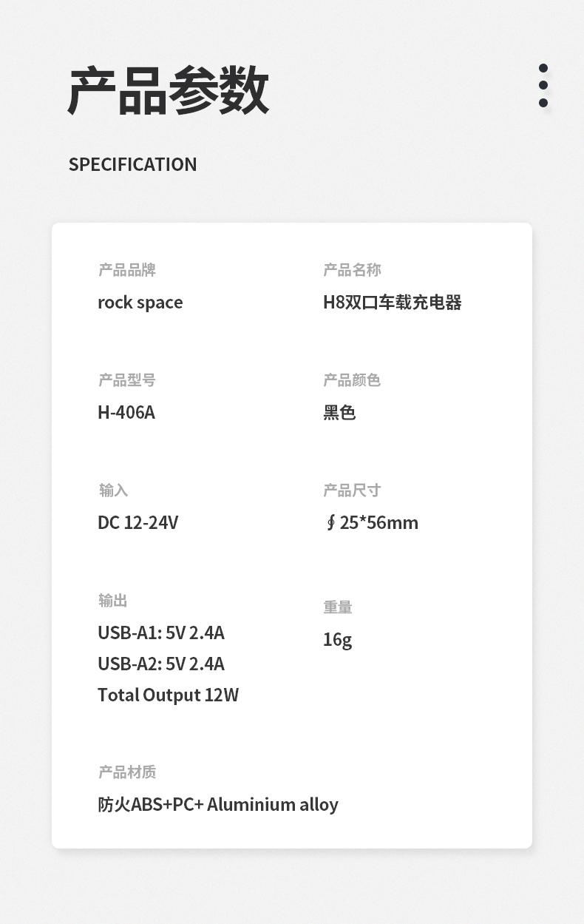584x924 pixels.
Task: Select the 25*56mm dimension value
Action: [x=378, y=523]
